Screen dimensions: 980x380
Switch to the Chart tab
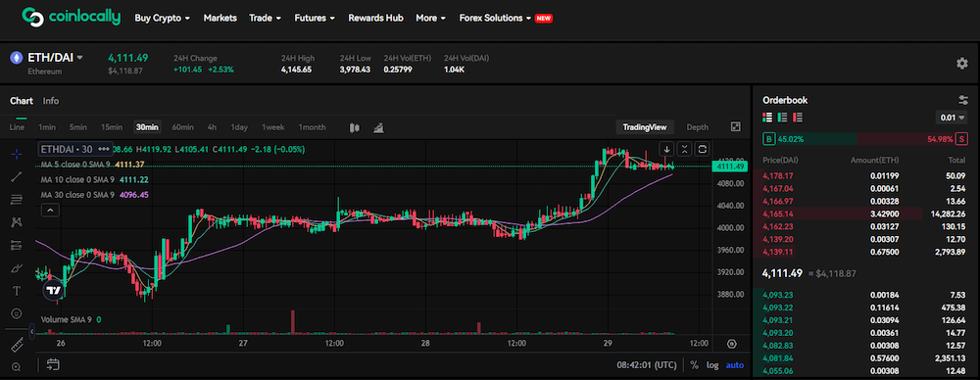22,101
